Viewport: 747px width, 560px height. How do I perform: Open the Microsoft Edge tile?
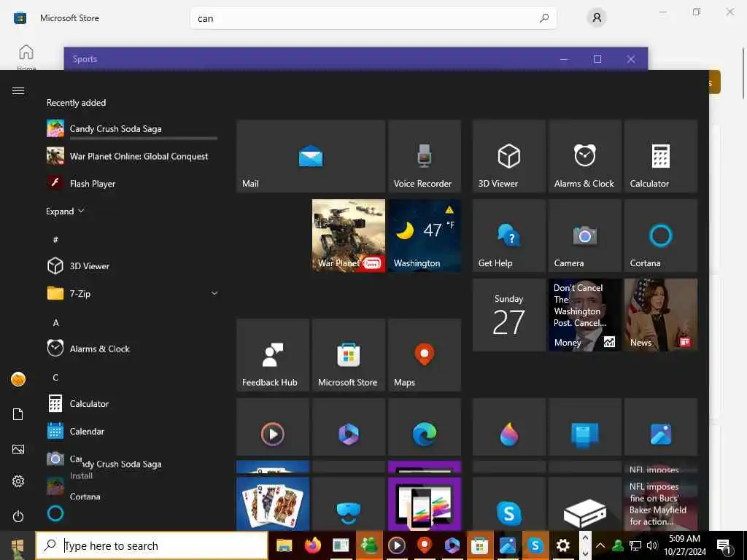[x=424, y=427]
